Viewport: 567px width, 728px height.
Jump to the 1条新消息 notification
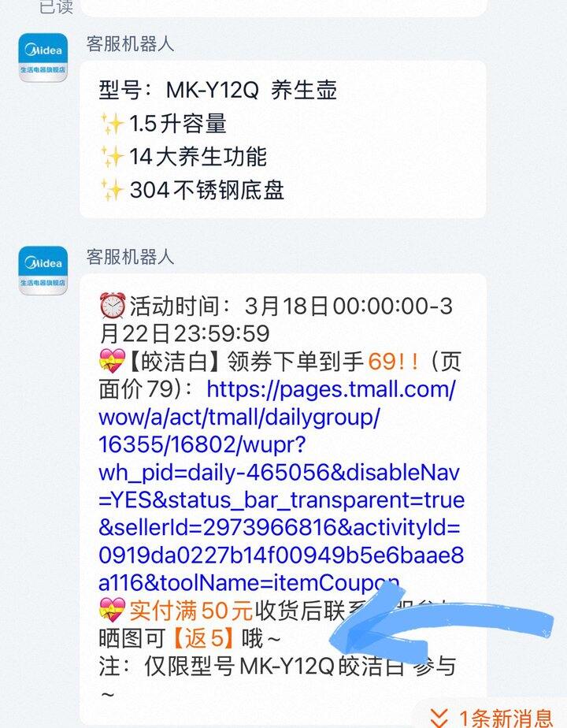[492, 718]
